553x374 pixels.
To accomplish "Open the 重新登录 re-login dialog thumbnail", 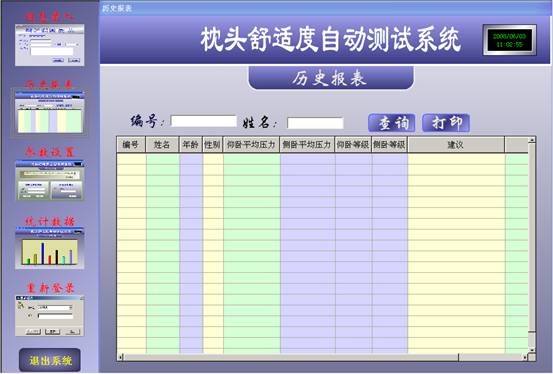I will click(50, 316).
